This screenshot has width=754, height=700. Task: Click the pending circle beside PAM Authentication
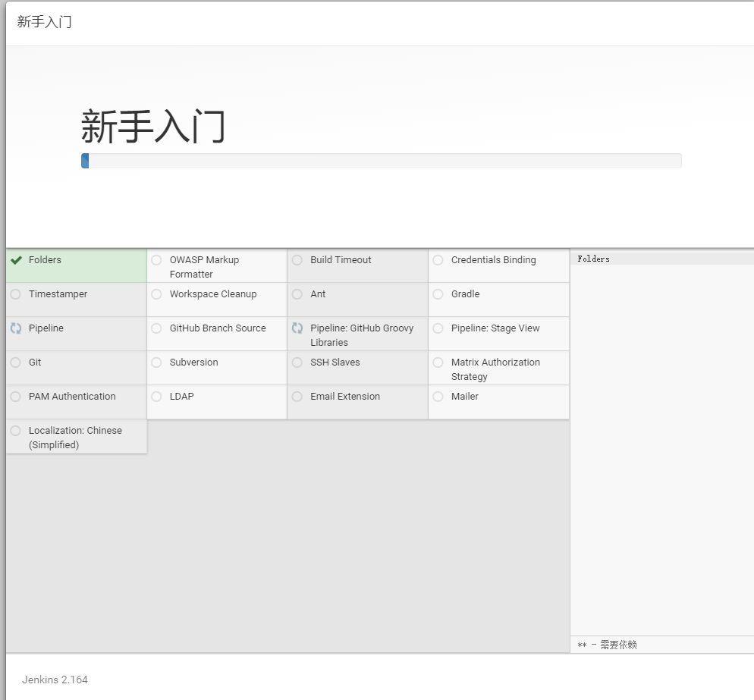click(x=16, y=397)
